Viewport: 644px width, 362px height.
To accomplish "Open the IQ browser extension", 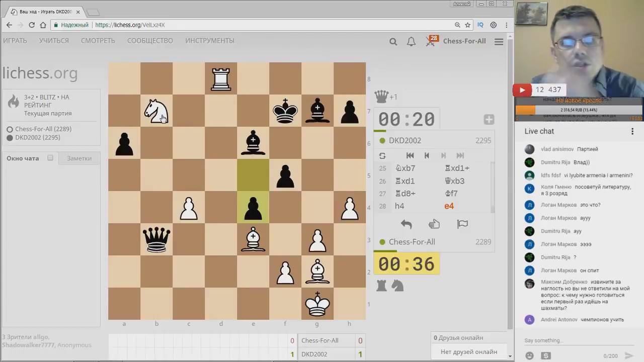I will pyautogui.click(x=480, y=25).
